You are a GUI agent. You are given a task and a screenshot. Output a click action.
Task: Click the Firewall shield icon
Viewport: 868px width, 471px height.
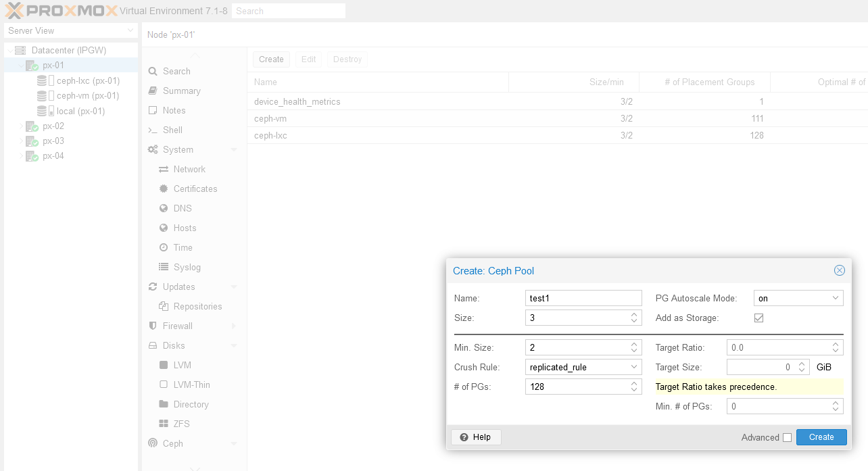(x=153, y=326)
